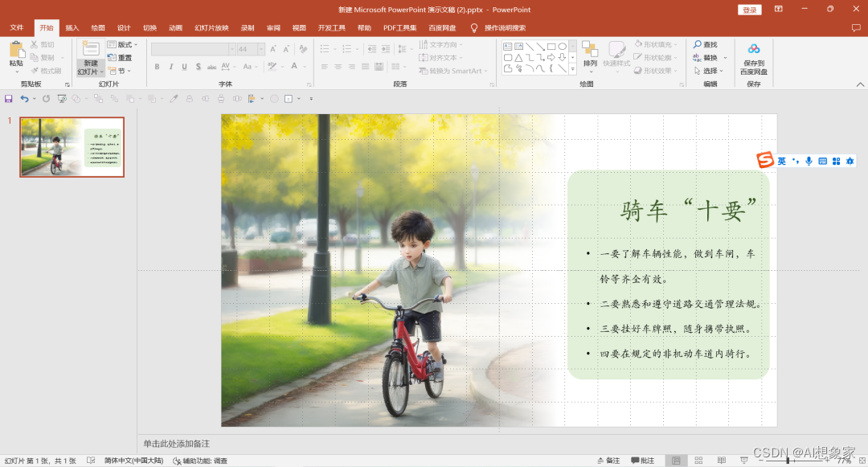Save the presentation using the quick access floppy icon
The height and width of the screenshot is (467, 868).
[8, 99]
